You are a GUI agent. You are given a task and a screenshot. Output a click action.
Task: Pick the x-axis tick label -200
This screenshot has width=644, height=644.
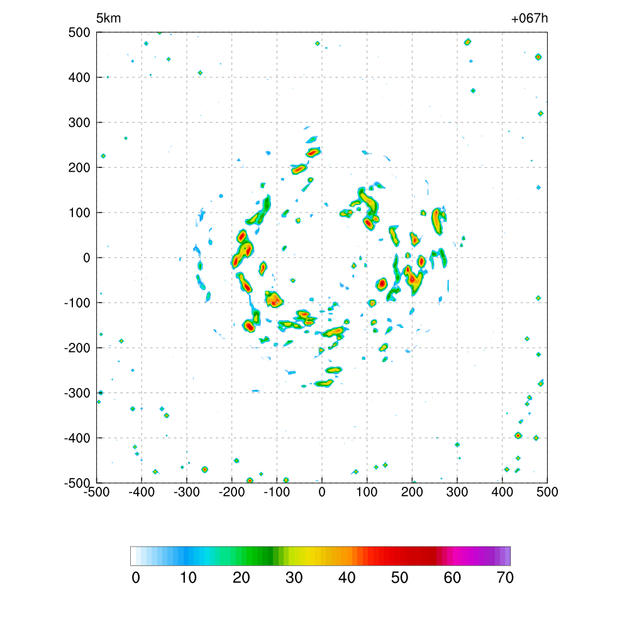(231, 492)
